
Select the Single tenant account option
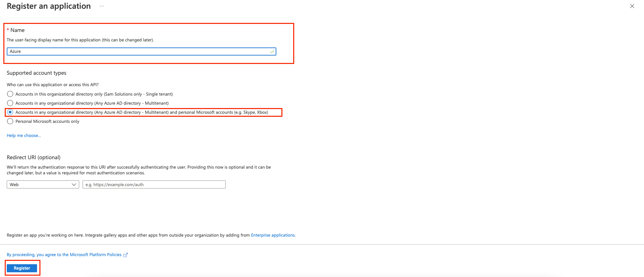10,94
